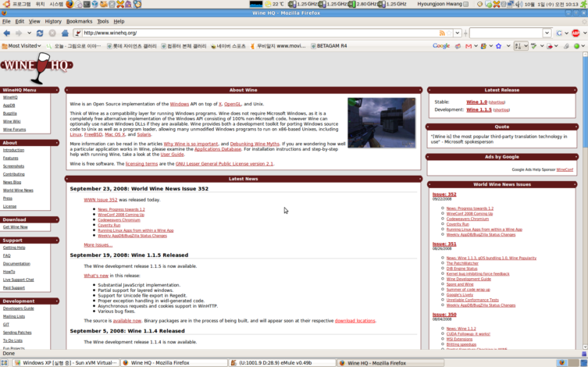Switch to the eMule v0.49b taskbar window
This screenshot has width=588, height=367.
tap(283, 363)
